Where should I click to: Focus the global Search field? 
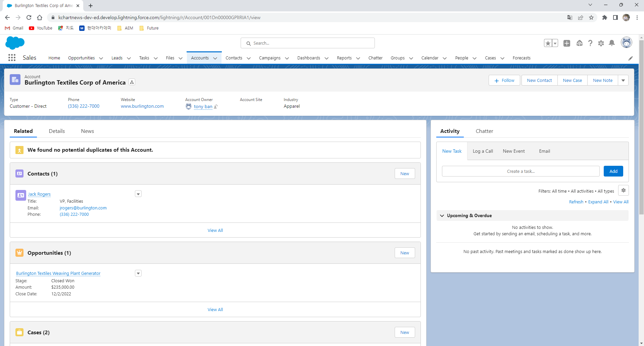click(x=307, y=43)
